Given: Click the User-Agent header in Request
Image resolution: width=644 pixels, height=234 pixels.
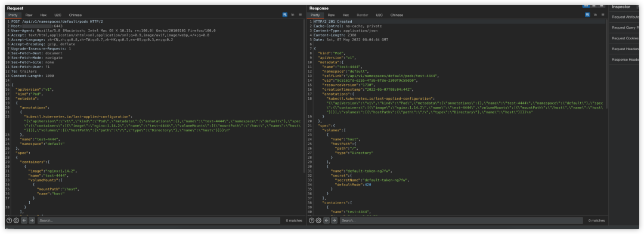Looking at the screenshot, I should [x=113, y=30].
